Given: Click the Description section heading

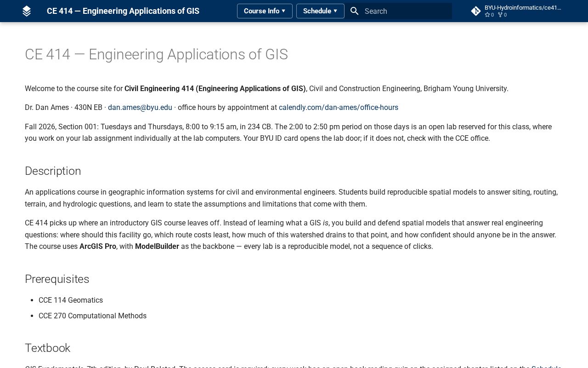Looking at the screenshot, I should pos(53,171).
